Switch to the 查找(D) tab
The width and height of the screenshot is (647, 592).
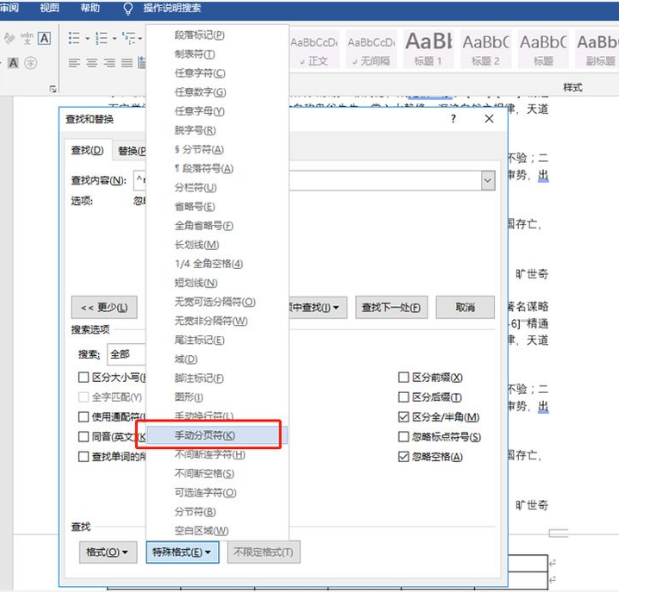click(x=86, y=151)
